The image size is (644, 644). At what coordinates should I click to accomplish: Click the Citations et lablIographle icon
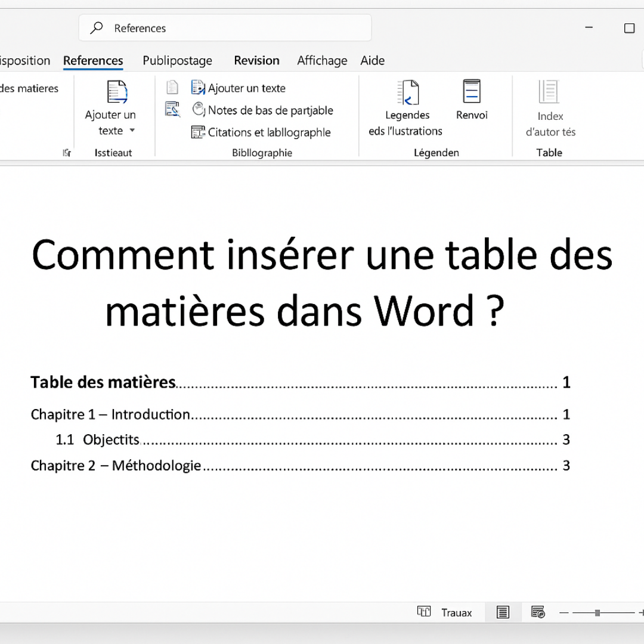pyautogui.click(x=198, y=132)
